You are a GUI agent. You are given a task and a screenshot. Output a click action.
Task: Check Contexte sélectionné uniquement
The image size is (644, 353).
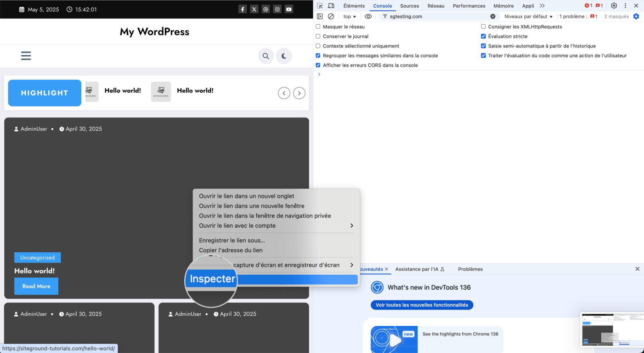pos(318,46)
